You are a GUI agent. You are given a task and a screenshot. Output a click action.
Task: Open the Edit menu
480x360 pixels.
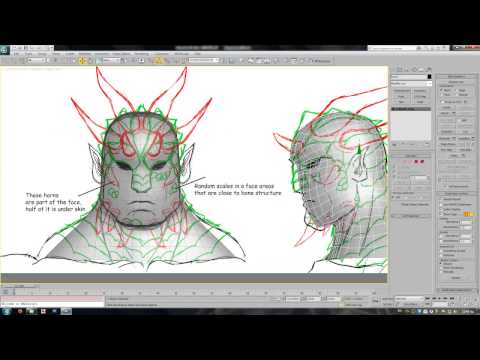(x=17, y=54)
